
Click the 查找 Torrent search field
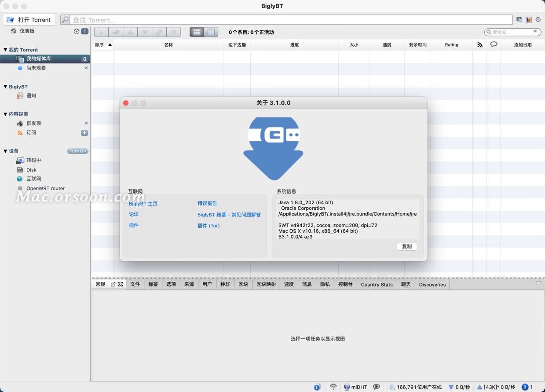click(x=290, y=20)
